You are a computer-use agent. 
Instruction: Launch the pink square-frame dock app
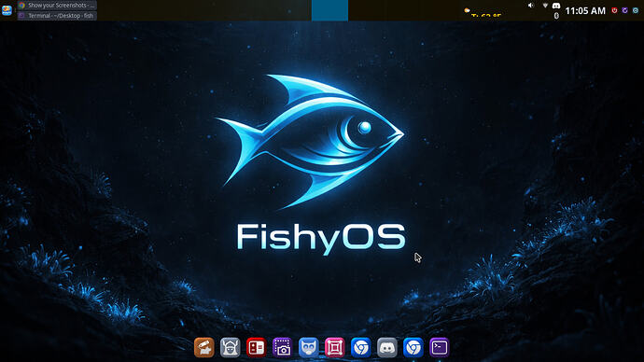[x=335, y=348]
